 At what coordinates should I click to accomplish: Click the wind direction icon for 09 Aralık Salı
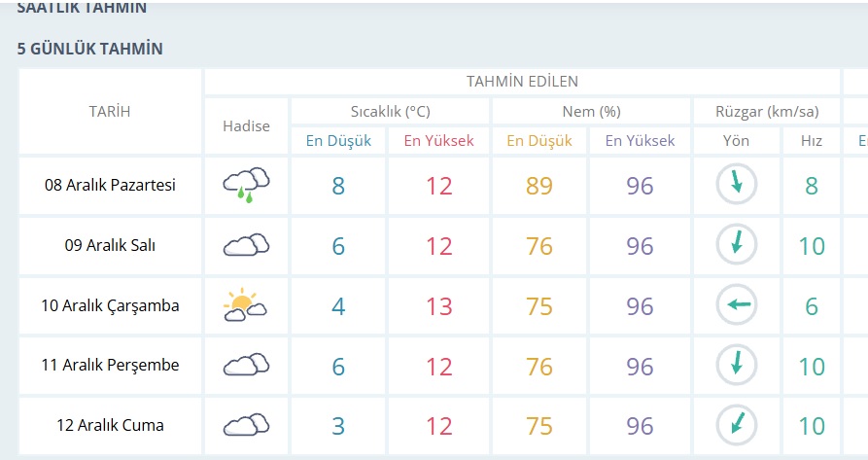(736, 245)
